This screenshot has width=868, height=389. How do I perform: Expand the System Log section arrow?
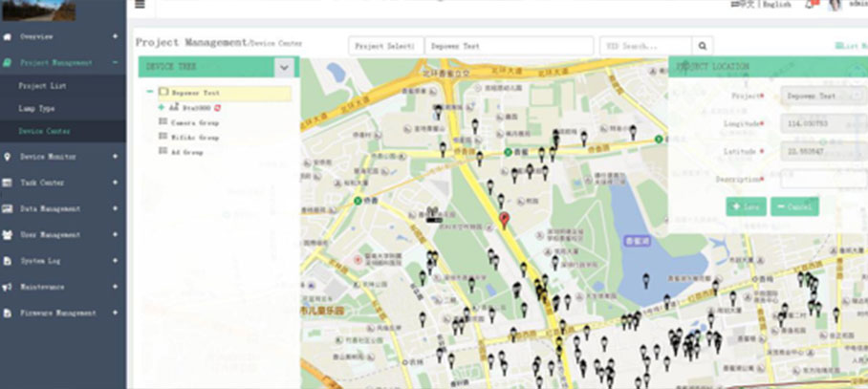115,261
